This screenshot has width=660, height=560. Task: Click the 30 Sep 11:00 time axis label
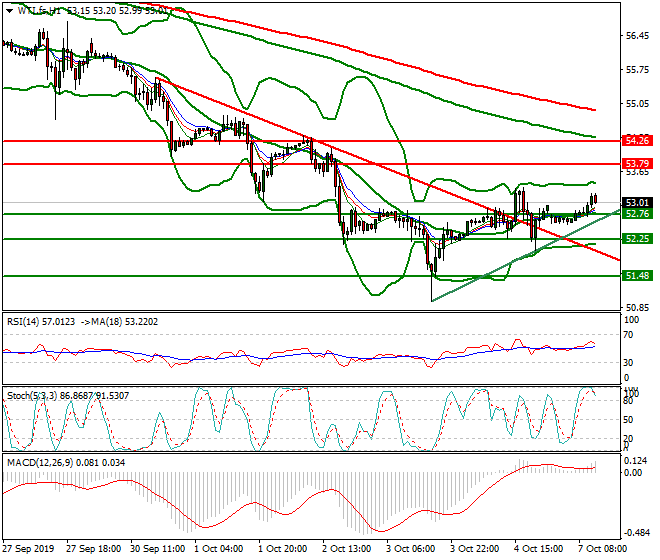click(157, 549)
